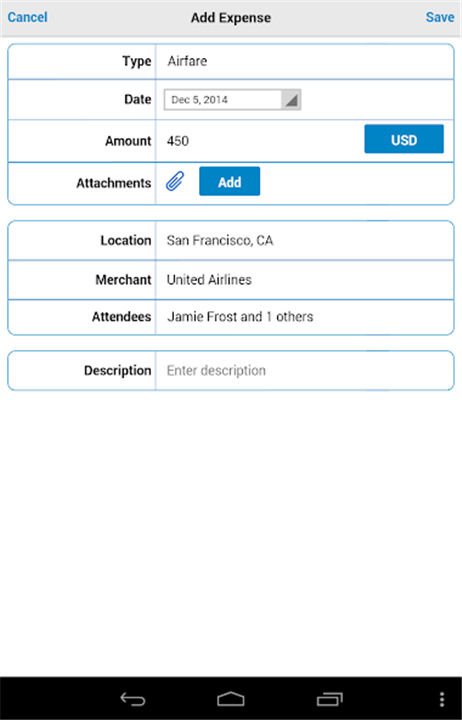The height and width of the screenshot is (720, 462).
Task: Click the paperclip attachment icon
Action: [x=175, y=181]
